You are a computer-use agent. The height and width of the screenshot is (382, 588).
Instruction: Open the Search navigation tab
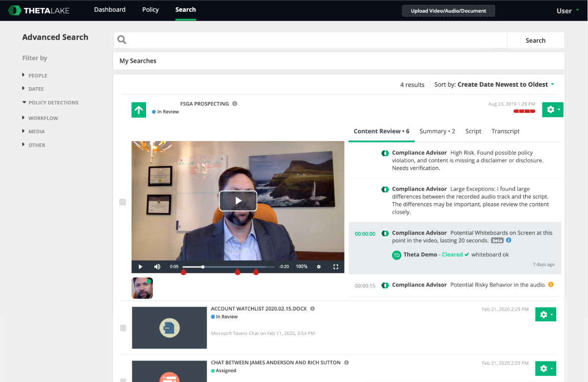tap(186, 10)
